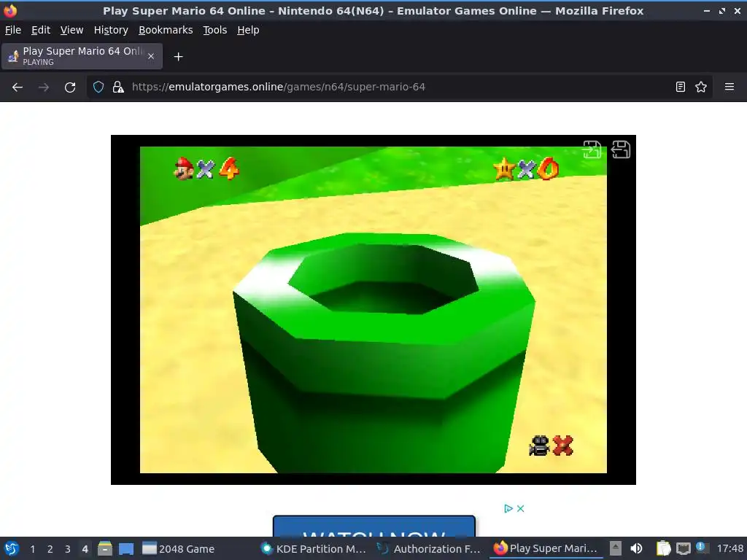The height and width of the screenshot is (560, 747).
Task: Switch to virtual desktop 2
Action: tap(50, 549)
